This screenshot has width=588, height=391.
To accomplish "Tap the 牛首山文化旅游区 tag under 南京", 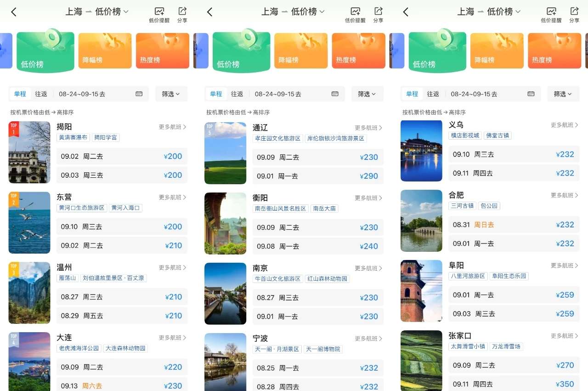I will pos(277,279).
